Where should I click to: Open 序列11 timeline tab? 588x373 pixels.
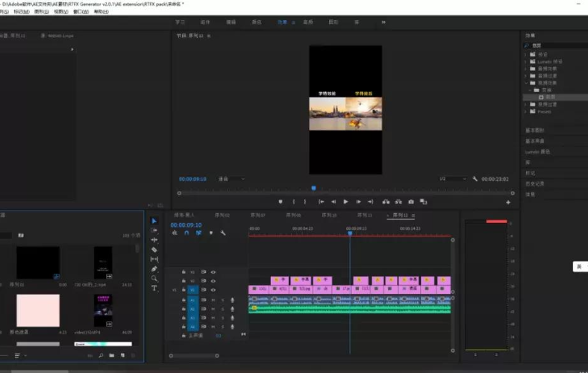point(364,215)
